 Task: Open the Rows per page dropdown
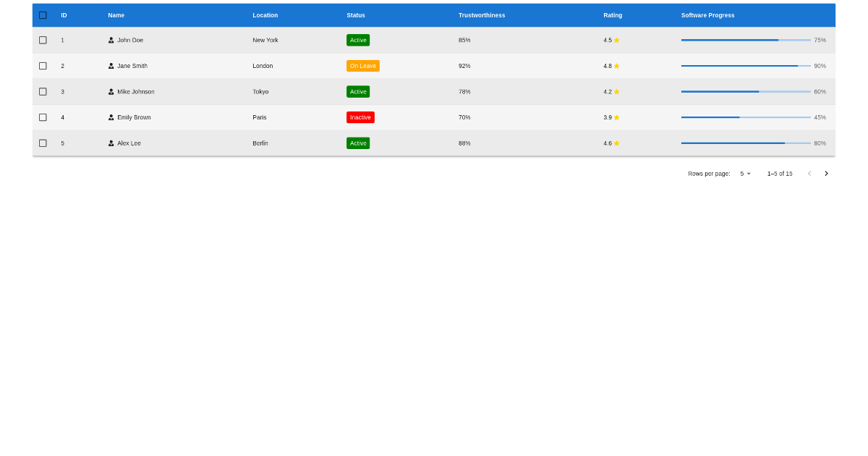pyautogui.click(x=744, y=173)
